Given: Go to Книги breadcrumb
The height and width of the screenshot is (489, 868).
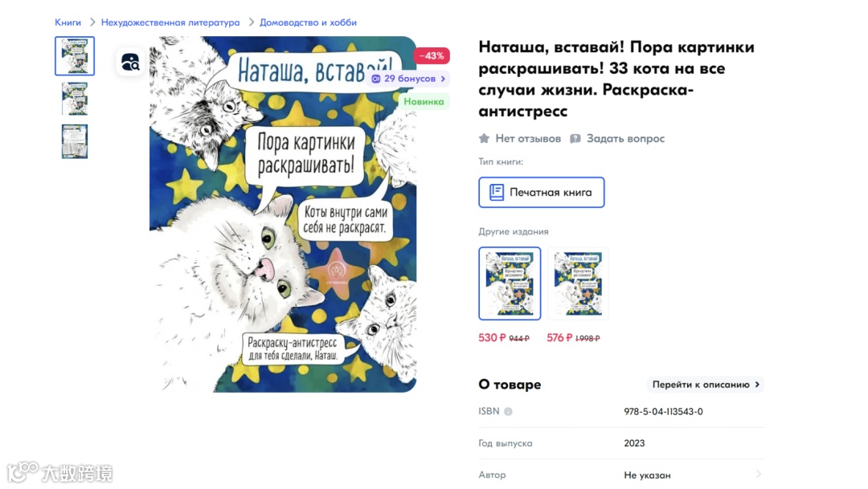Looking at the screenshot, I should 68,22.
